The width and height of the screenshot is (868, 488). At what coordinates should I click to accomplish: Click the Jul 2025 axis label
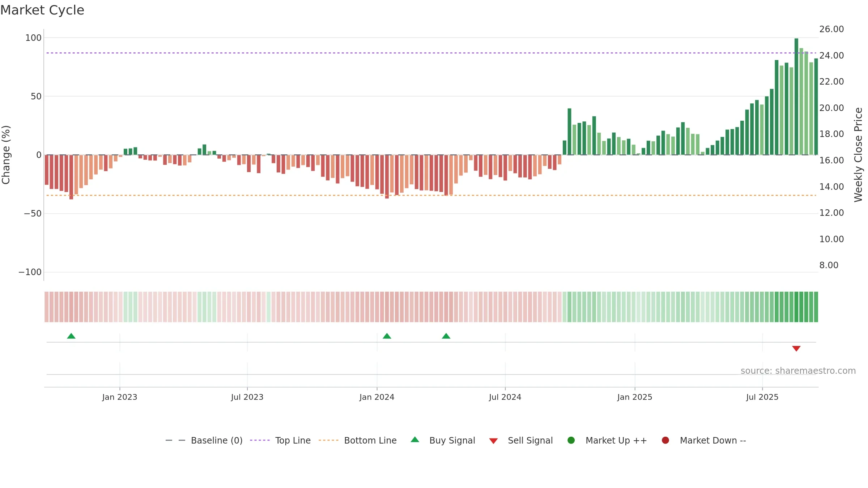coord(762,397)
